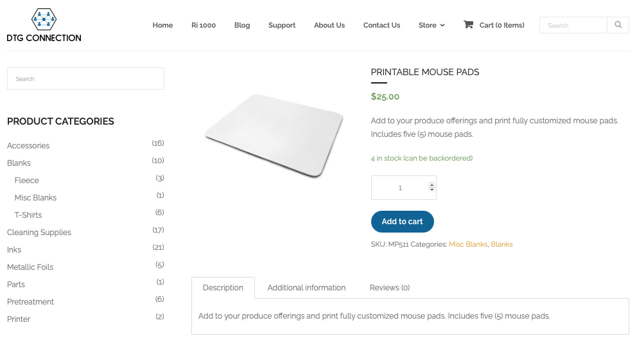View the mouse pad product image

click(274, 136)
